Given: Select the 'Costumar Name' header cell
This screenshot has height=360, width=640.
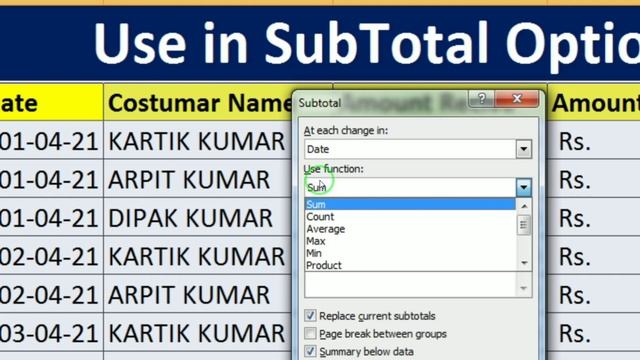Looking at the screenshot, I should (x=199, y=102).
